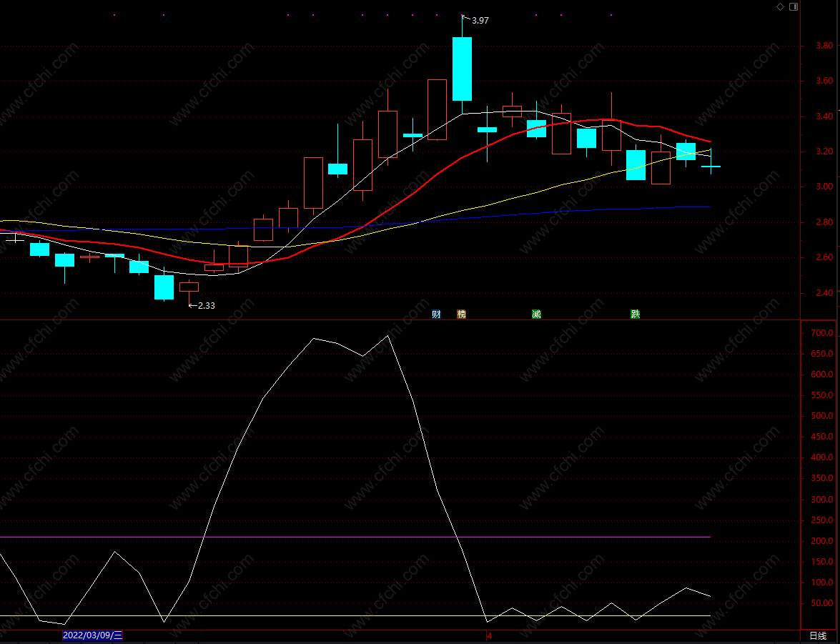Toggle the side panel layout icon
The width and height of the screenshot is (840, 644).
click(x=794, y=6)
